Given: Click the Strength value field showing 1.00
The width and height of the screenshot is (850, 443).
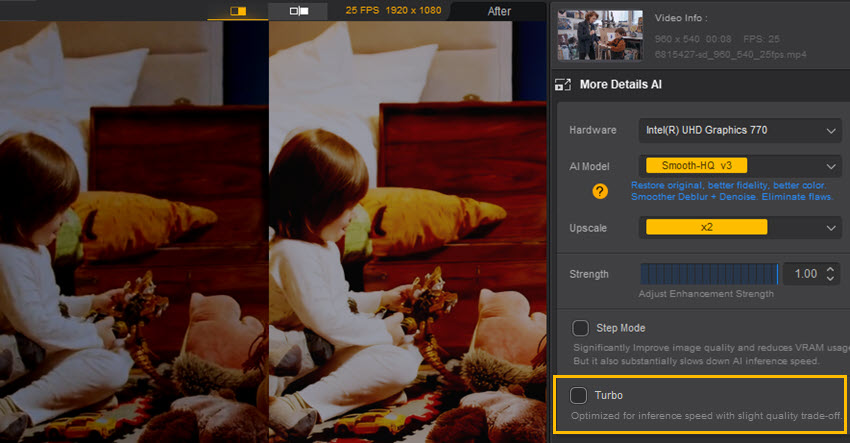Looking at the screenshot, I should point(803,274).
